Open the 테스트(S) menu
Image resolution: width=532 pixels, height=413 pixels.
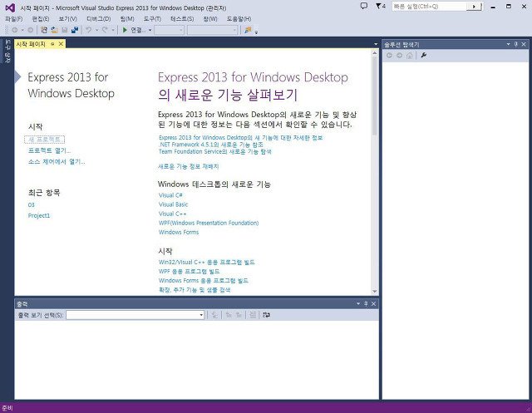(182, 18)
